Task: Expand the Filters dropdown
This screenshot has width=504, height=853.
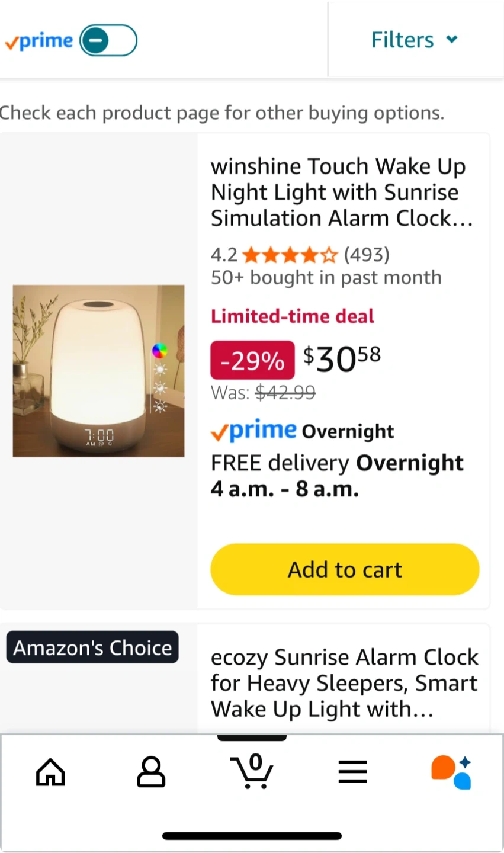Action: [x=415, y=40]
